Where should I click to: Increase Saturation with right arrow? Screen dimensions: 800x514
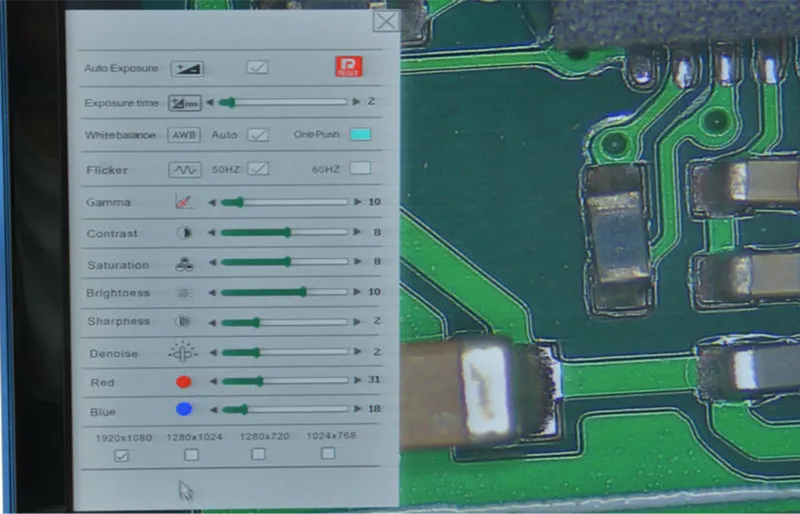tap(358, 261)
